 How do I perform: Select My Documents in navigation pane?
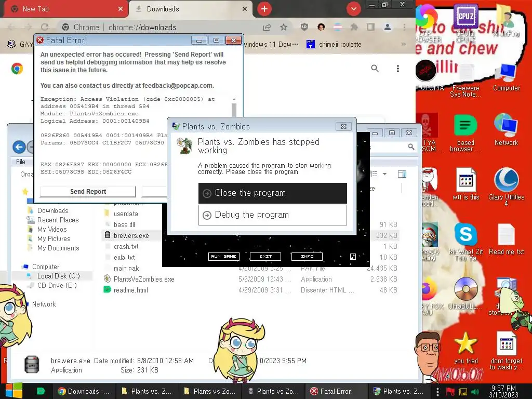click(x=58, y=248)
